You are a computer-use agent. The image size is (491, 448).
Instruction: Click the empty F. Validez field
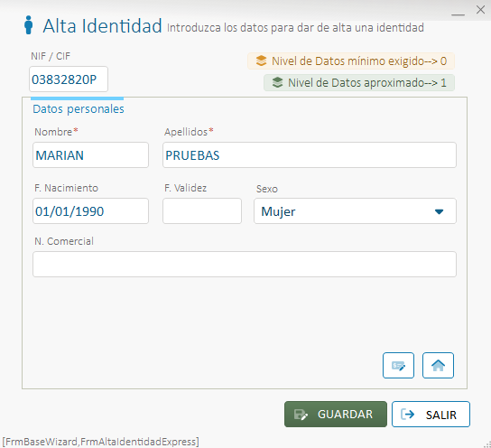(x=202, y=210)
